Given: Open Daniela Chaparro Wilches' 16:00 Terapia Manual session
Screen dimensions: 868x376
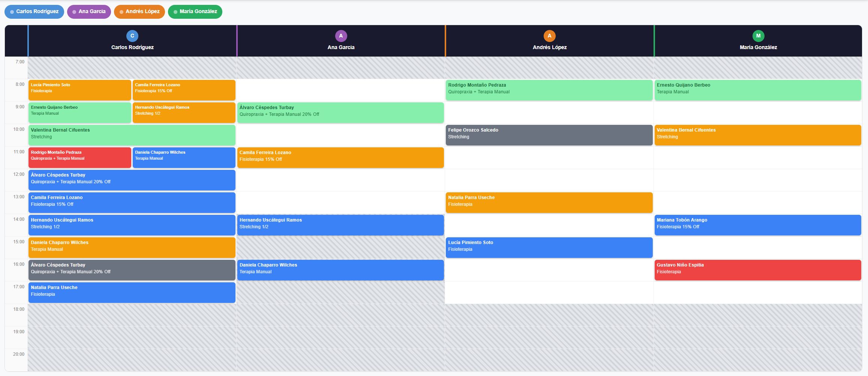Looking at the screenshot, I should point(341,270).
